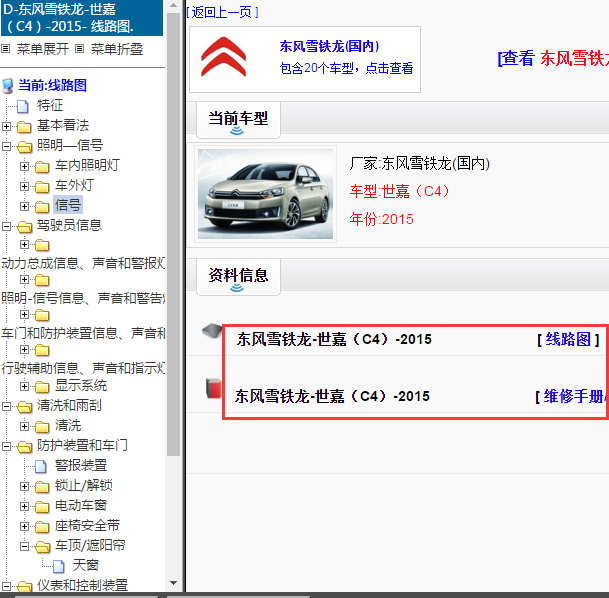Select 行驶辅助信息、声音和指示灯 tree row

(83, 368)
